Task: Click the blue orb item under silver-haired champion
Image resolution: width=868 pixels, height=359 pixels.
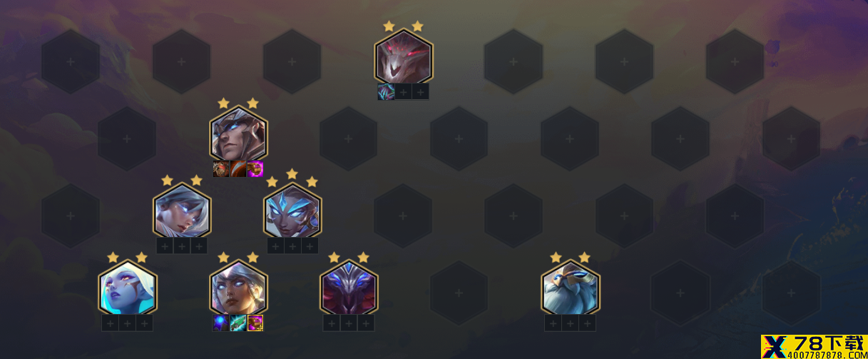Action: pos(221,323)
